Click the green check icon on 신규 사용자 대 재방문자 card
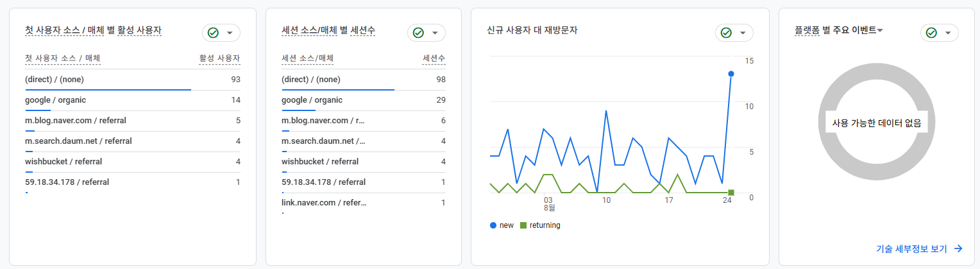The height and width of the screenshot is (269, 980). click(x=727, y=33)
